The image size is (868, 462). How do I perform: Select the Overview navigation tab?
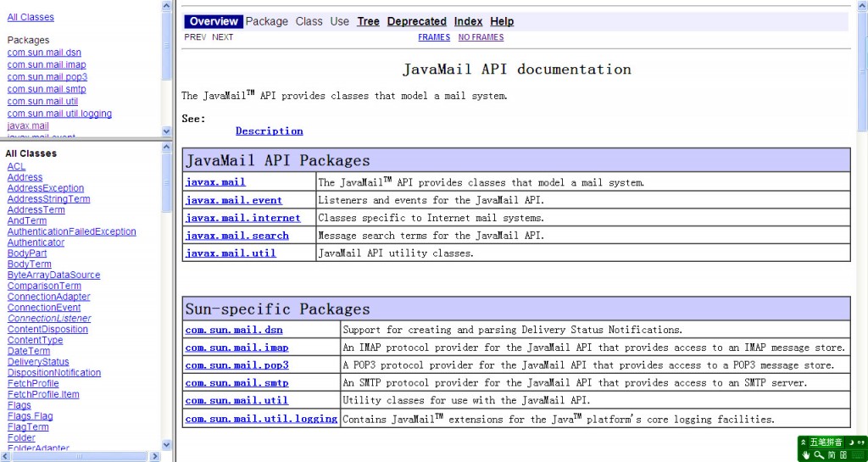pos(214,21)
